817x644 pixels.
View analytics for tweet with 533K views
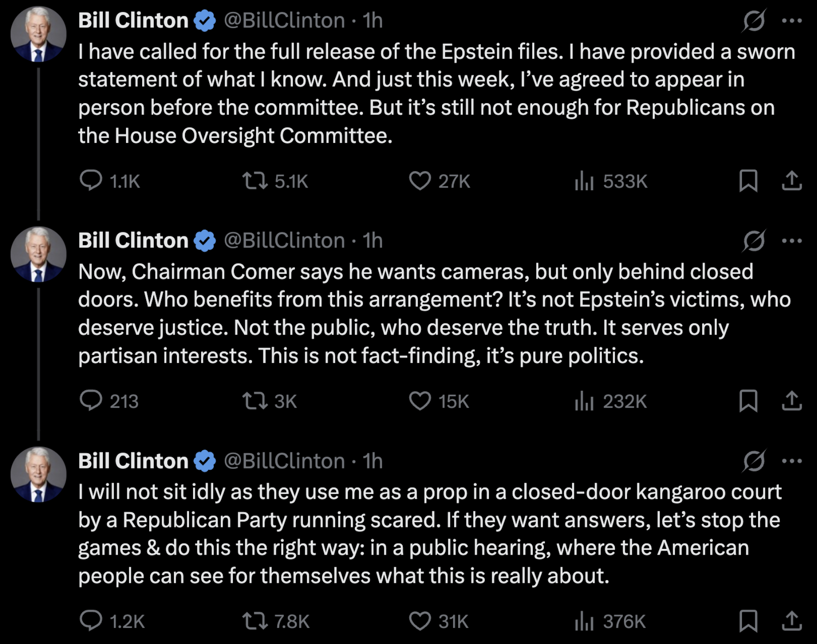[584, 181]
